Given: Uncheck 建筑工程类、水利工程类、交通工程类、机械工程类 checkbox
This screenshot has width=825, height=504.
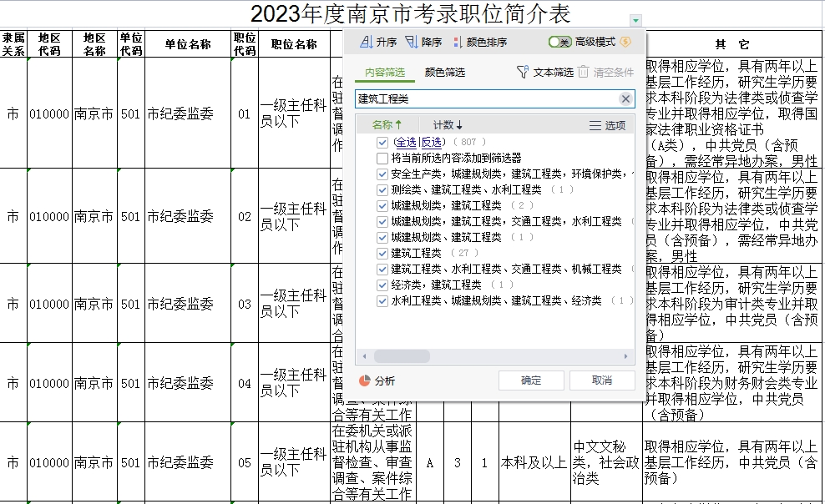Looking at the screenshot, I should click(382, 269).
